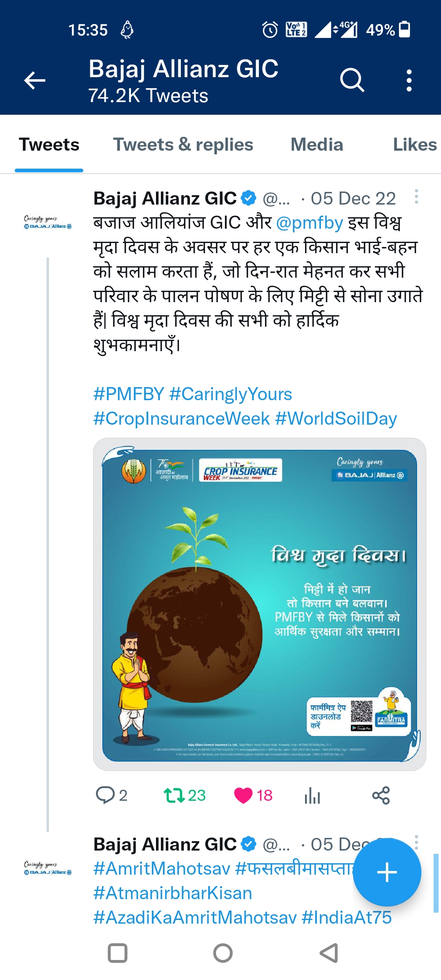Open search on Bajaj Allianz profile
The width and height of the screenshot is (441, 980).
(x=352, y=80)
